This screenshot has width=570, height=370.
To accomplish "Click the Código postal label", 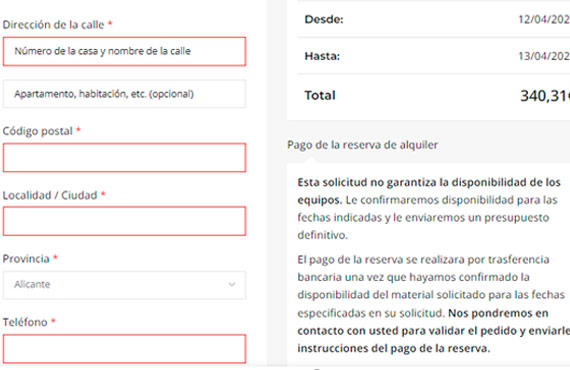I will pos(38,131).
